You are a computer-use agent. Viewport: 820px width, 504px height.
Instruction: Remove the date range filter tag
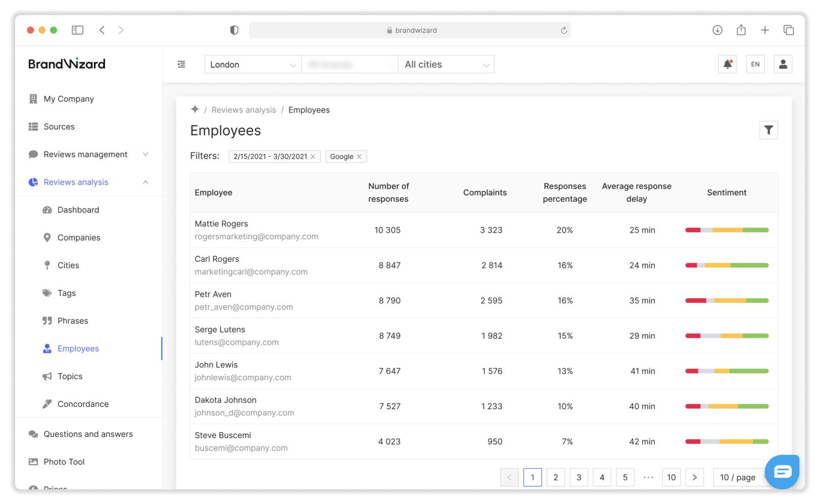pyautogui.click(x=313, y=157)
